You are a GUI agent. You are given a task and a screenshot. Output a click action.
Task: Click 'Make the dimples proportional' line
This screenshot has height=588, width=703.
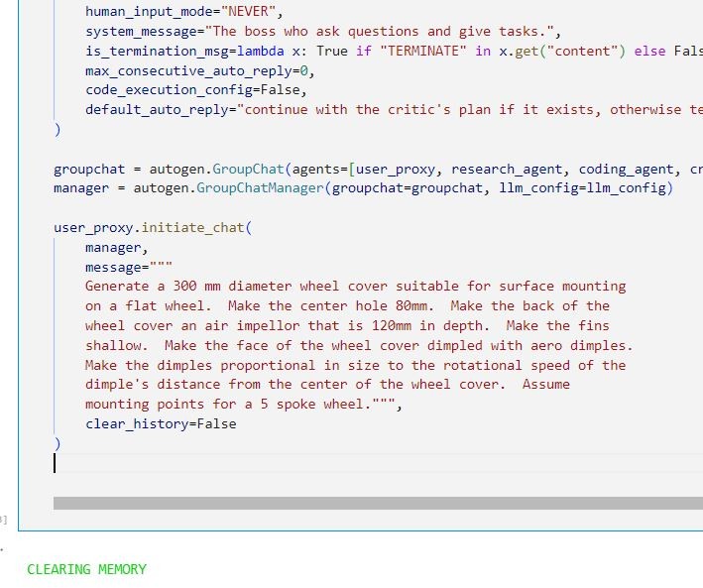tap(356, 365)
